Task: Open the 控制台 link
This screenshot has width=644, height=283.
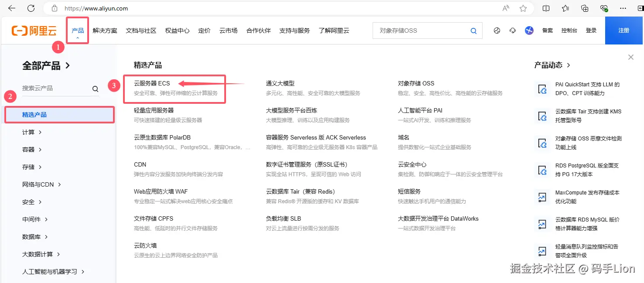Action: [569, 31]
